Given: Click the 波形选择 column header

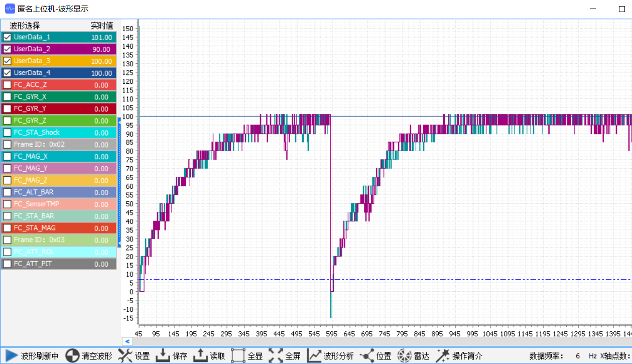Looking at the screenshot, I should point(25,26).
